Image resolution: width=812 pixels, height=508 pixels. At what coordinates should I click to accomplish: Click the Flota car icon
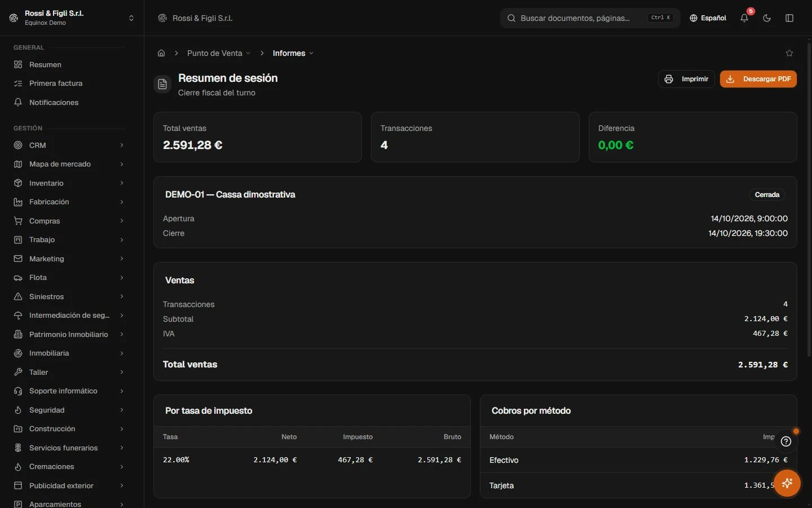tap(18, 278)
